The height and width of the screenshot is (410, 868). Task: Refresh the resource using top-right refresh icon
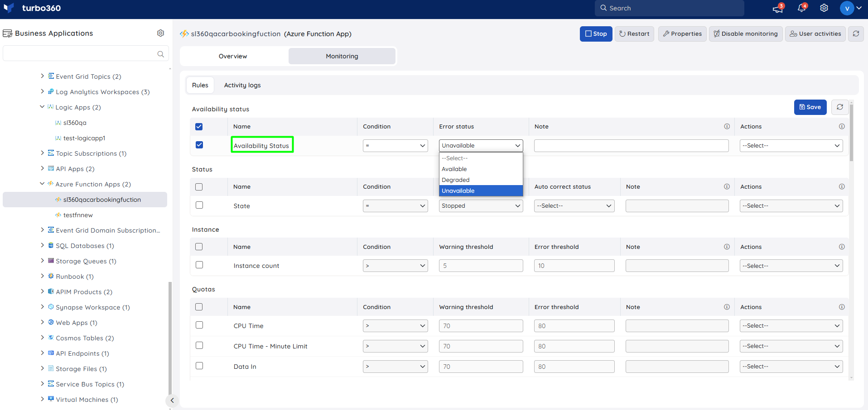point(856,34)
